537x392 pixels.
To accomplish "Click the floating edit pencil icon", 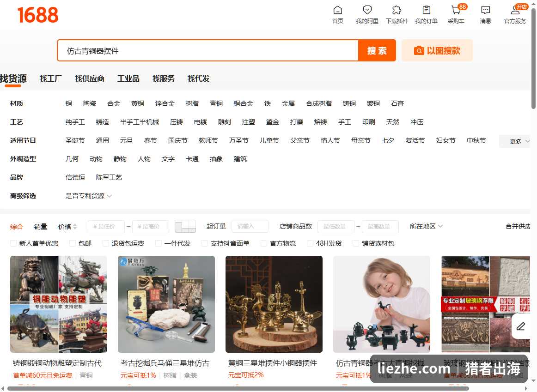I will [520, 326].
